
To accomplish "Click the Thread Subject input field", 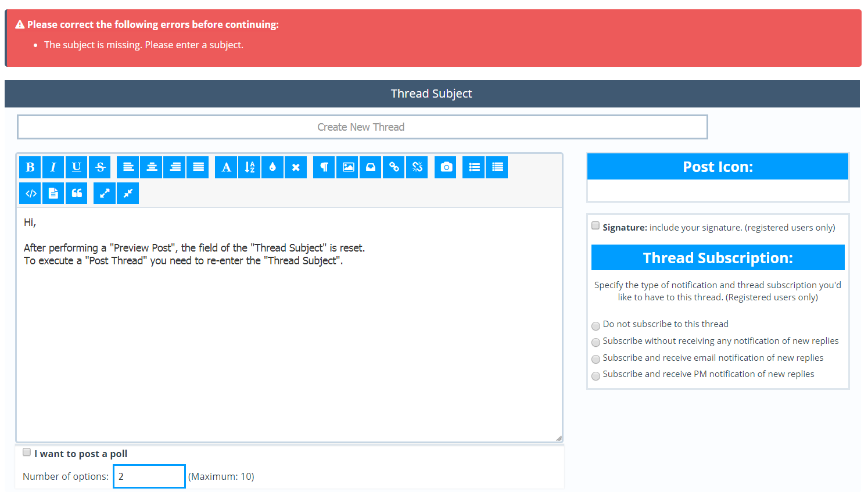I will point(362,127).
